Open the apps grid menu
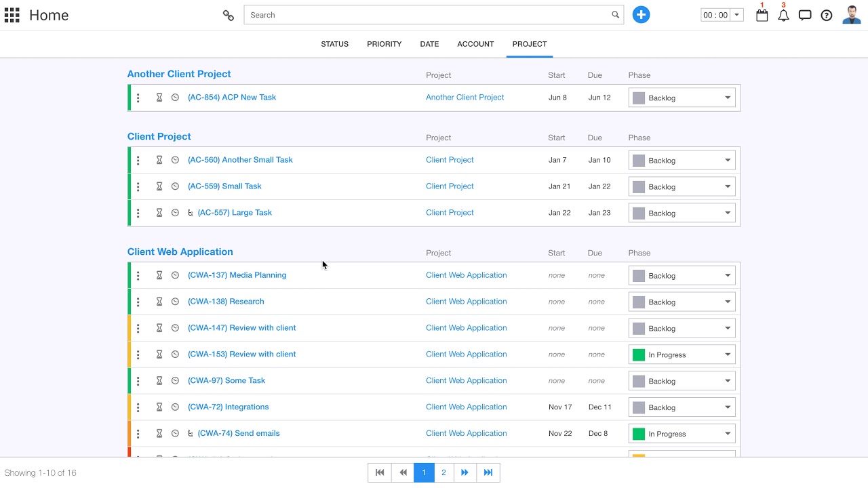Viewport: 868px width, 488px height. tap(12, 15)
